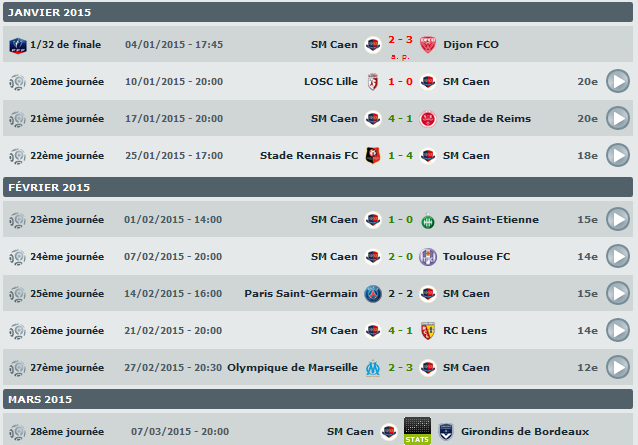Open the 2 - 3 Dijon score link
Viewport: 638px width, 445px height.
[400, 41]
